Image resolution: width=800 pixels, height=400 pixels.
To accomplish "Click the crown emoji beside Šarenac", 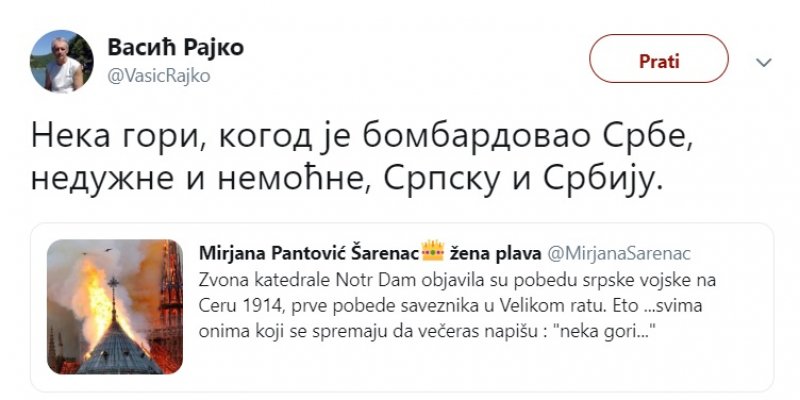I will click(x=432, y=251).
